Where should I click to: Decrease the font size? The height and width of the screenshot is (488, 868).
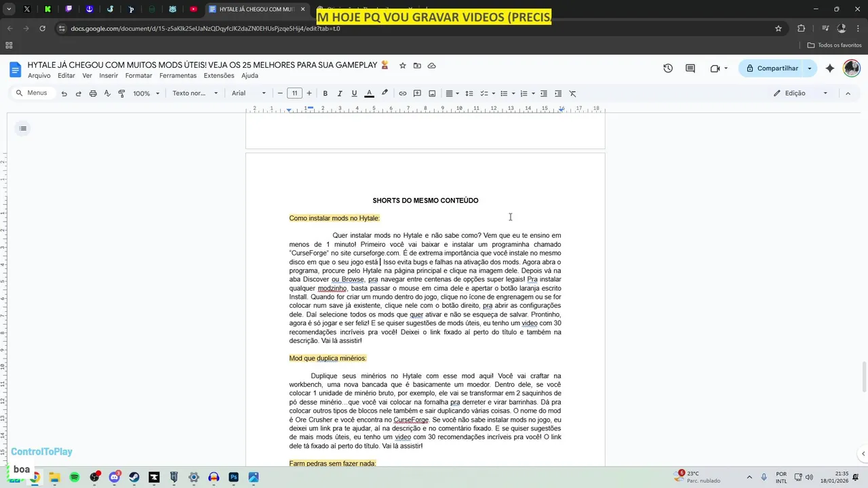coord(280,94)
